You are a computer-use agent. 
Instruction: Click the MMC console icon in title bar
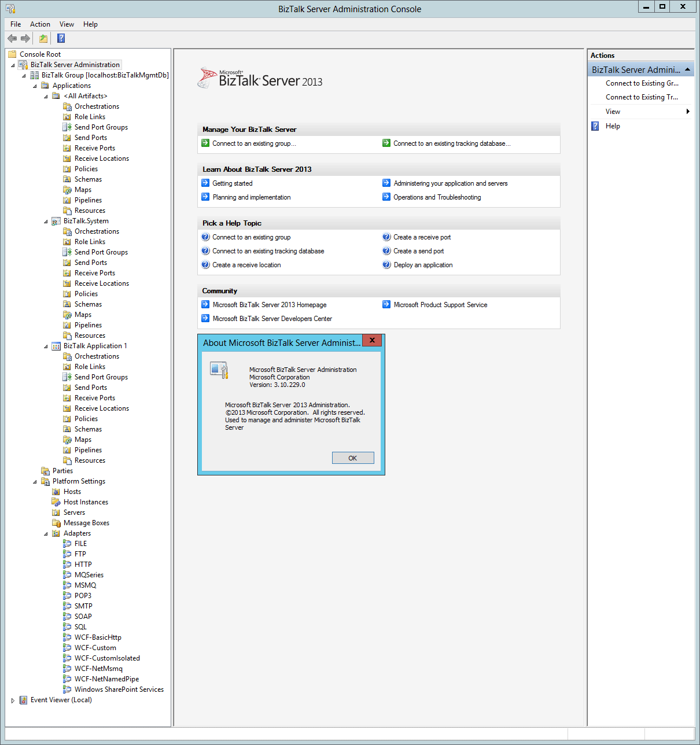click(x=10, y=9)
